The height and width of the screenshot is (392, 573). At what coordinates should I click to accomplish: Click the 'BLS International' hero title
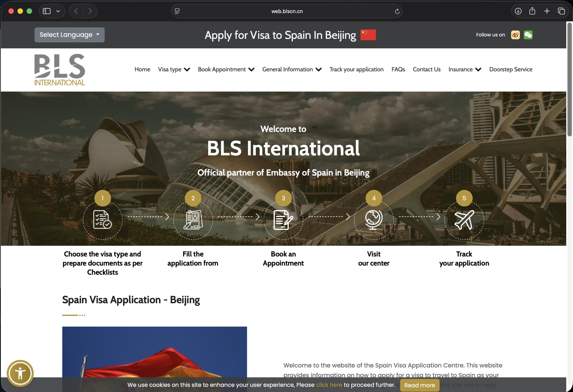[283, 148]
